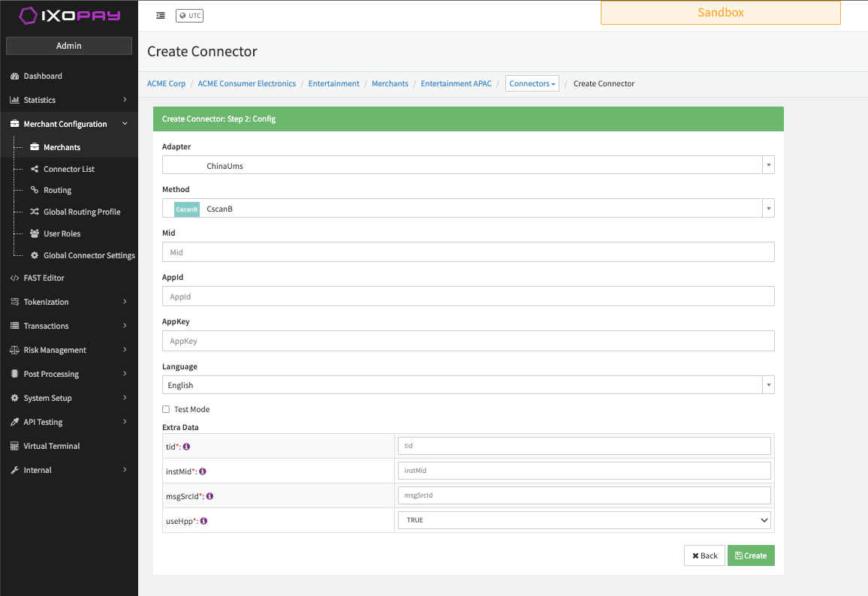Enable the Test Mode checkbox
The height and width of the screenshot is (596, 868).
(166, 410)
